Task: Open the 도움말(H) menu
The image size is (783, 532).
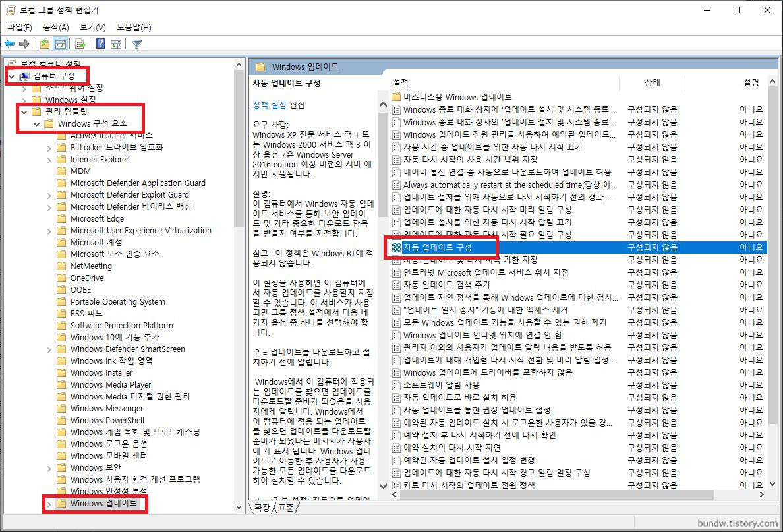Action: pyautogui.click(x=134, y=27)
